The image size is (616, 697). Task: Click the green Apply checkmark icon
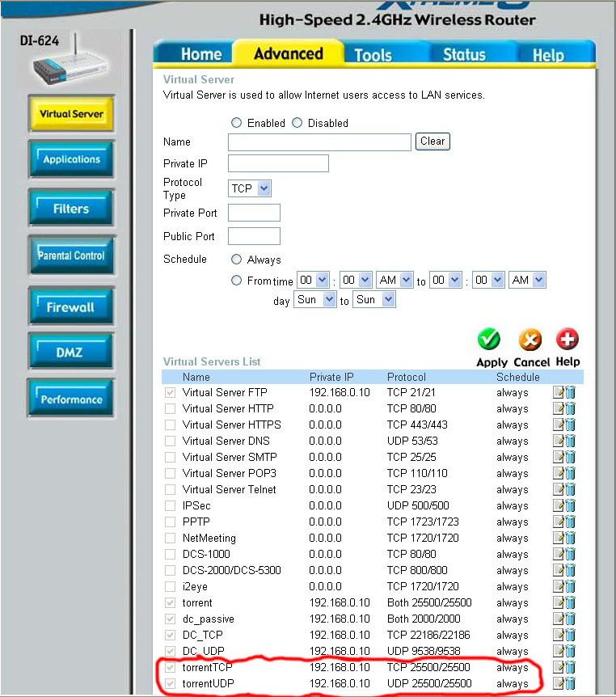[489, 340]
